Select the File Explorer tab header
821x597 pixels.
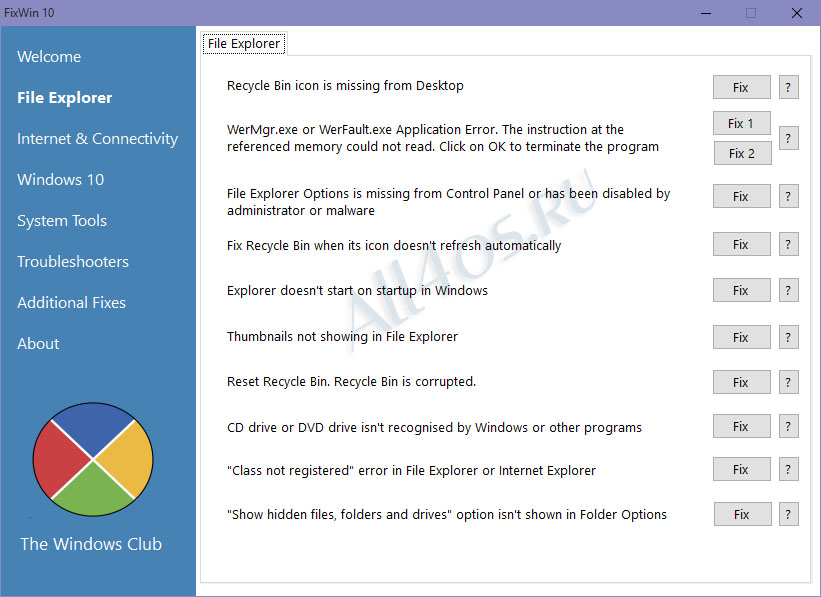(x=244, y=43)
